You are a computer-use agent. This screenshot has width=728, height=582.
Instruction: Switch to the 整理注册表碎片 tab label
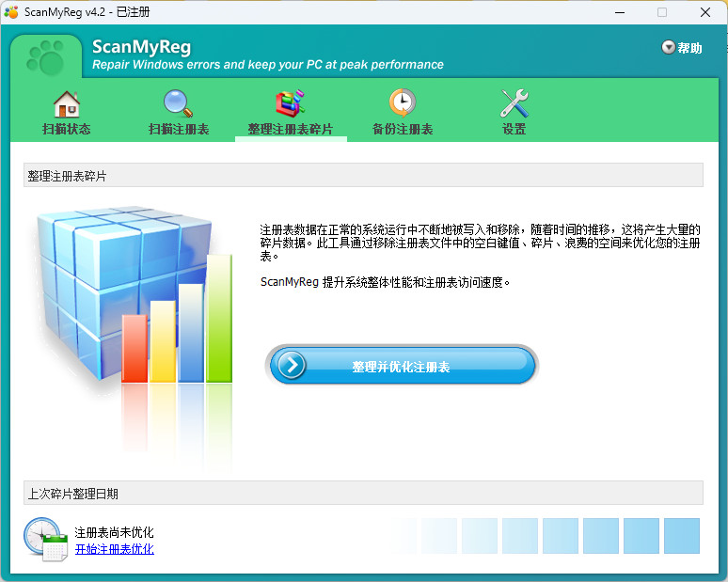[x=291, y=129]
